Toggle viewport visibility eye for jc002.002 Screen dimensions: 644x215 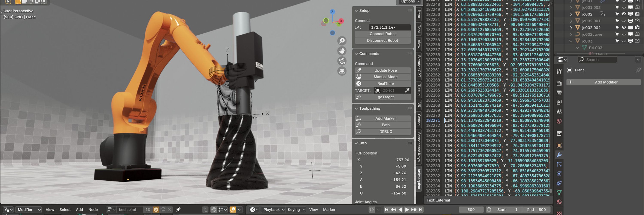point(624,28)
